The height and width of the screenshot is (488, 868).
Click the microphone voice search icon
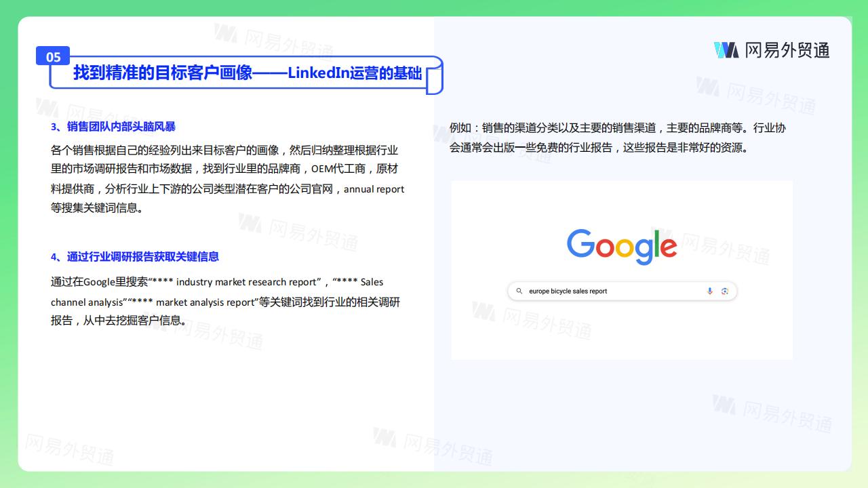[x=710, y=291]
